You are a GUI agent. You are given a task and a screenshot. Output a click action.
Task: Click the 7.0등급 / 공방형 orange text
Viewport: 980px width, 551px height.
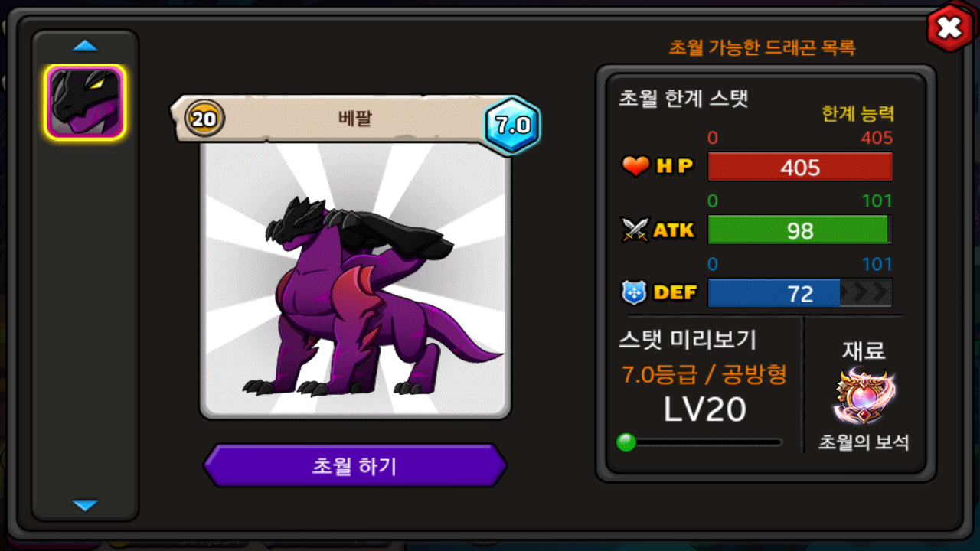point(704,374)
